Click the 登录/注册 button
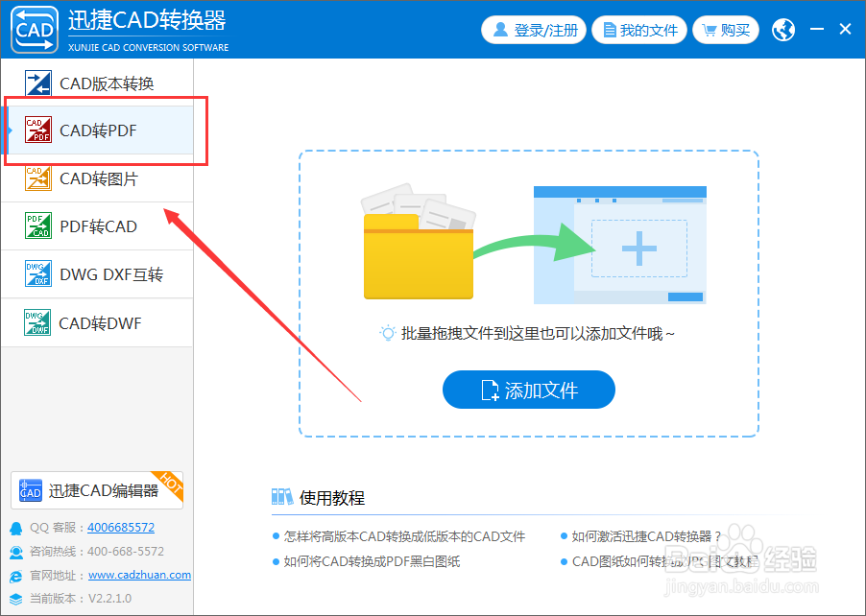 pos(534,29)
